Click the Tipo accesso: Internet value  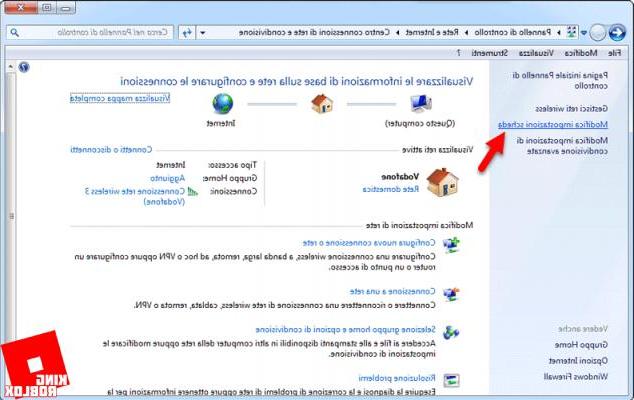click(171, 165)
